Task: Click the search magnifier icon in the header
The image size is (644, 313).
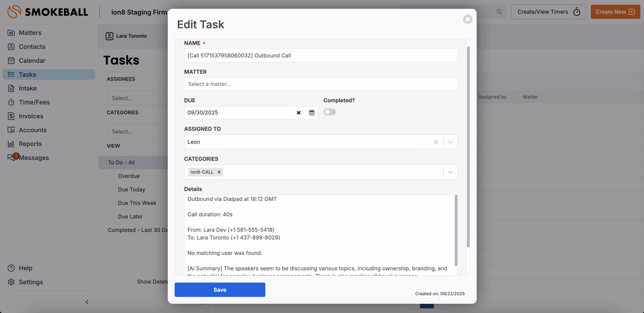Action: [x=499, y=12]
